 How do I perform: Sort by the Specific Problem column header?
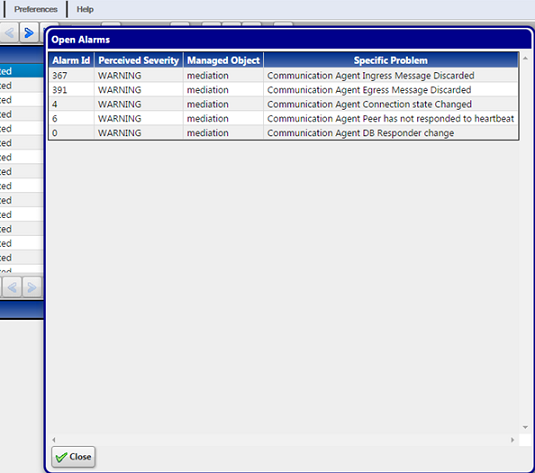click(391, 60)
